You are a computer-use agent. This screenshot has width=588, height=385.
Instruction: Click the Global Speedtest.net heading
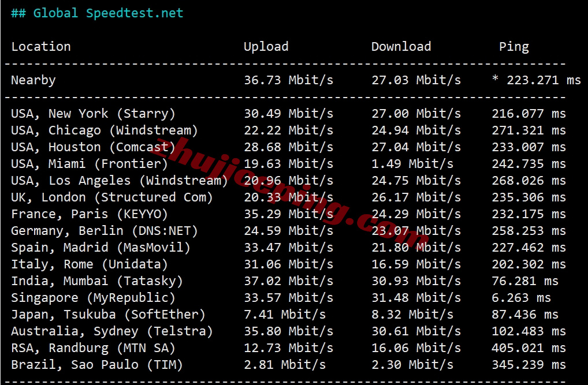coord(97,13)
